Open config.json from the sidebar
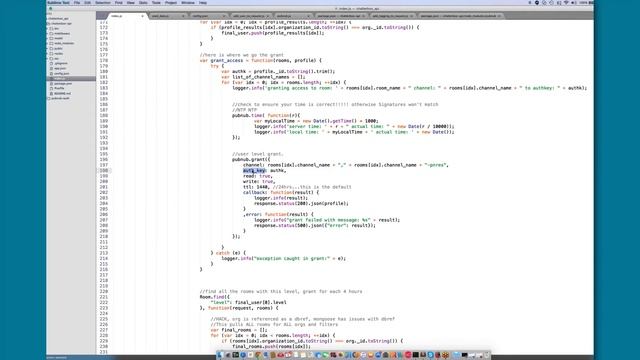This screenshot has width=640, height=360. (x=62, y=73)
